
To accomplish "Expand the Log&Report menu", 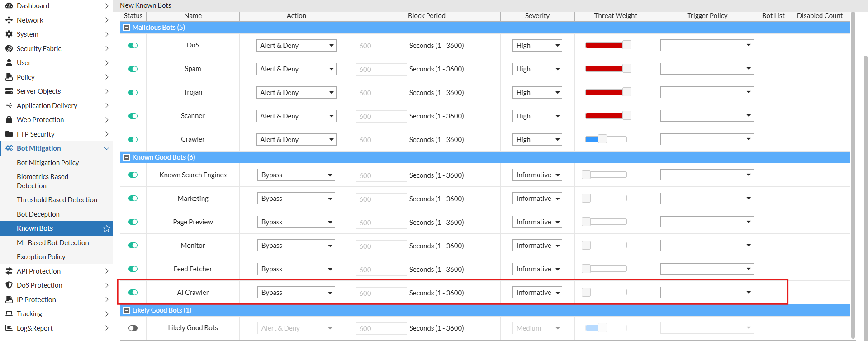I will click(x=107, y=328).
